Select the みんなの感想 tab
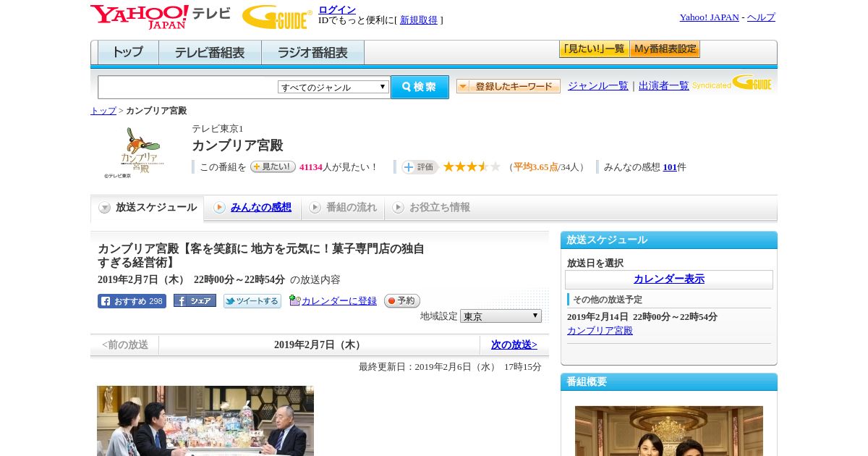The height and width of the screenshot is (456, 868). point(252,208)
